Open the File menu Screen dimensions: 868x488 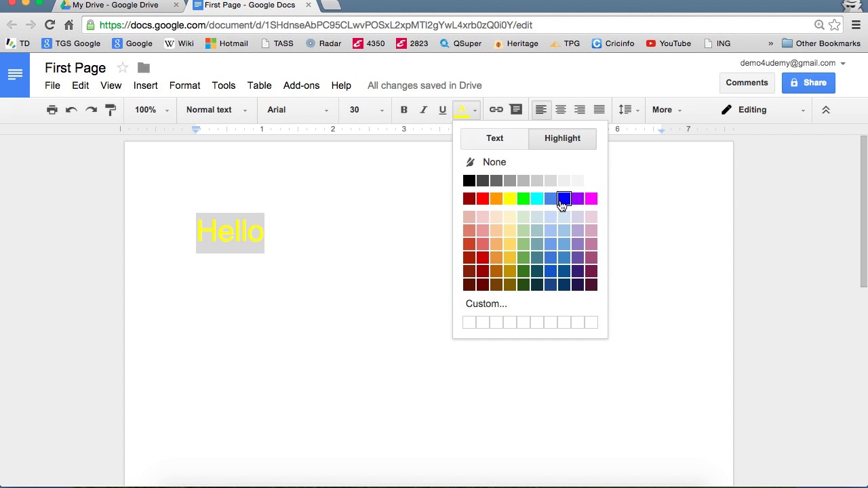[x=52, y=85]
